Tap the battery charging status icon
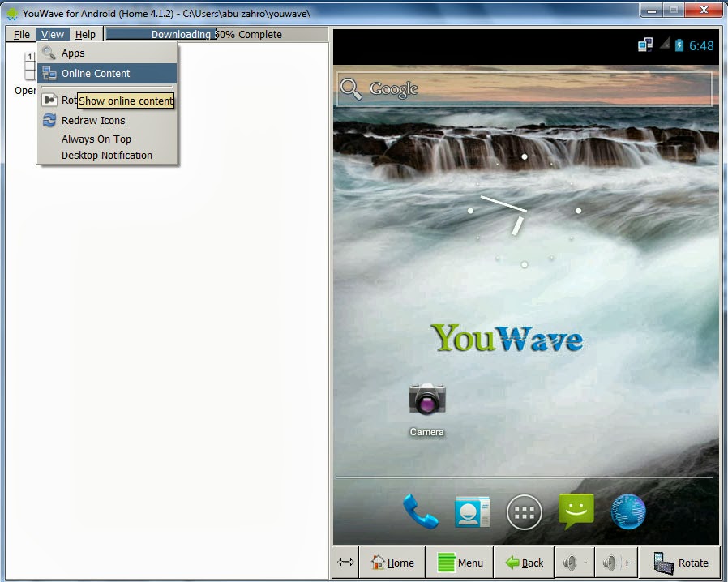 click(x=679, y=45)
